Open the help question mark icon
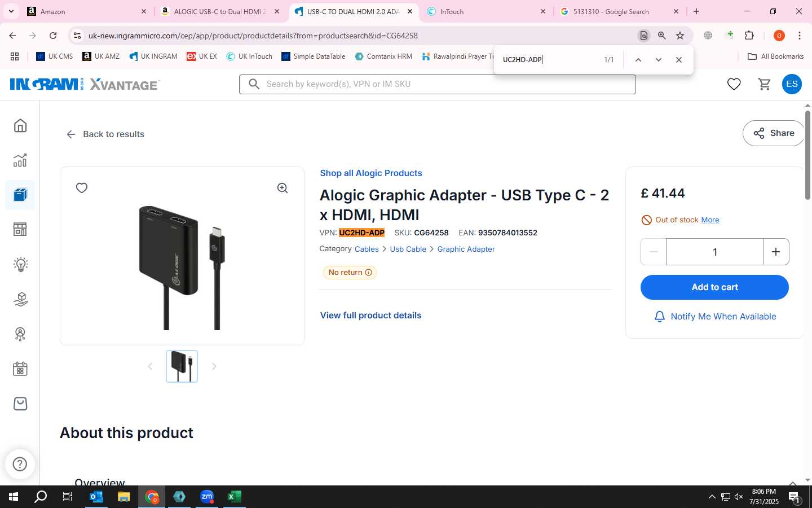The height and width of the screenshot is (508, 812). (x=20, y=464)
